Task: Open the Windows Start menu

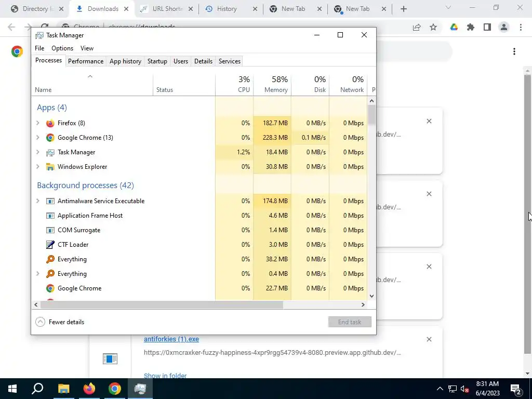Action: coord(12,389)
